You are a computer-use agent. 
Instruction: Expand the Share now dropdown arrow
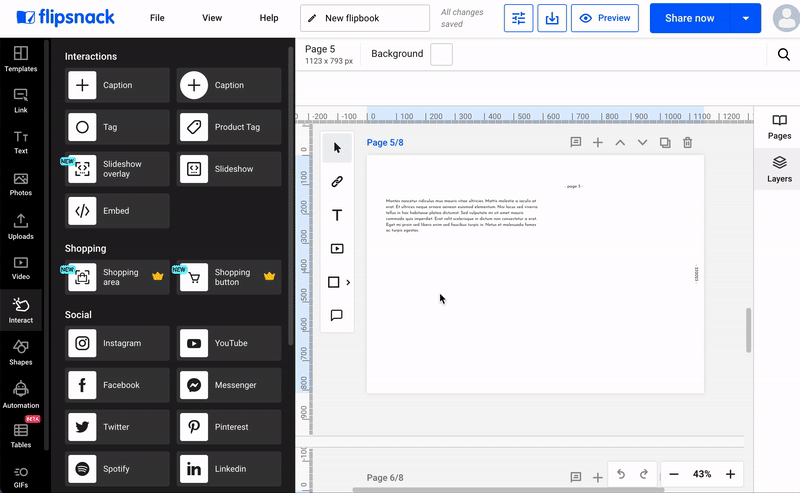[745, 18]
